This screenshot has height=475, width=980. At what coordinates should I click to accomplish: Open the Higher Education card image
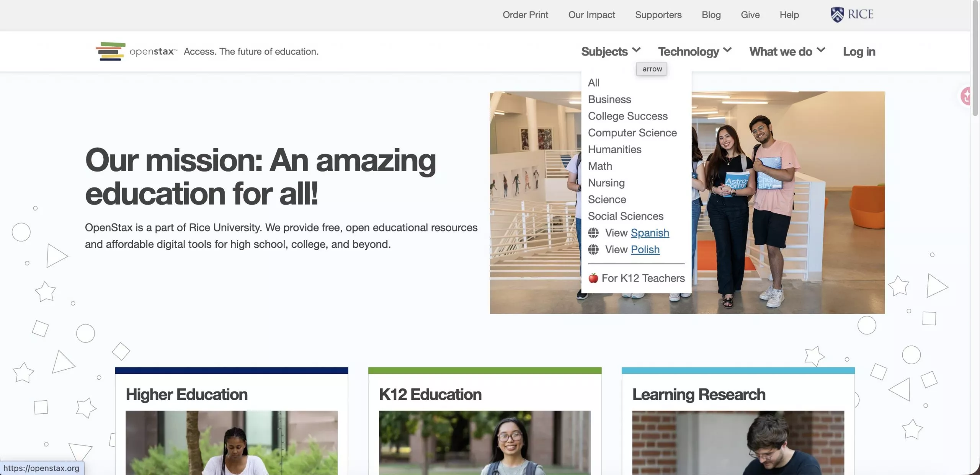pyautogui.click(x=231, y=442)
